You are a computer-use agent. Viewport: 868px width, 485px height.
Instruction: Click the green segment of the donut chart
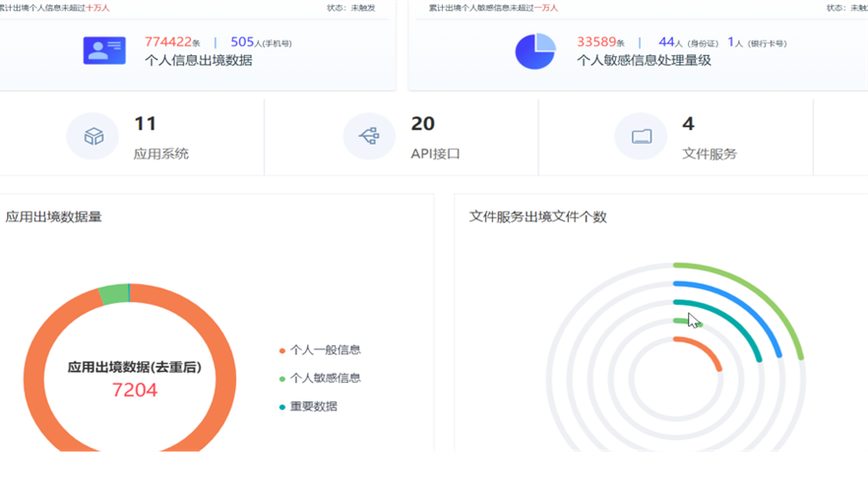coord(113,293)
